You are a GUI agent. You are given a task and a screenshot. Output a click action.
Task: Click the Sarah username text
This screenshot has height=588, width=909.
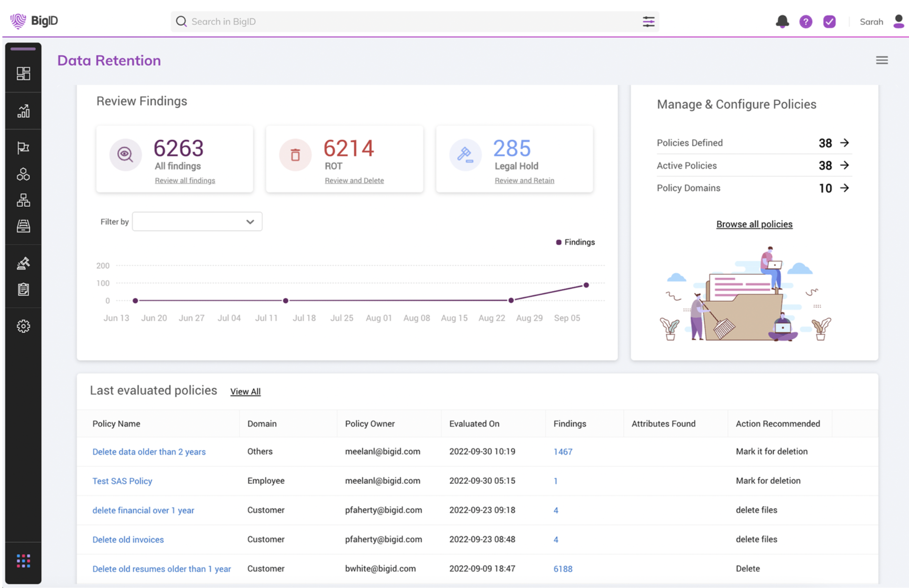click(871, 22)
